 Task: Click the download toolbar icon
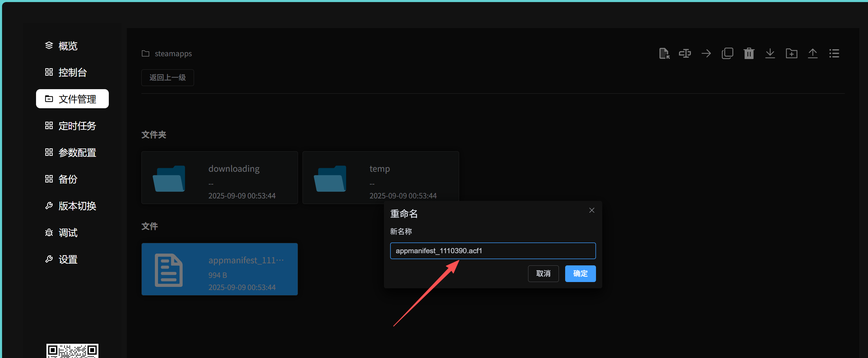pos(770,53)
